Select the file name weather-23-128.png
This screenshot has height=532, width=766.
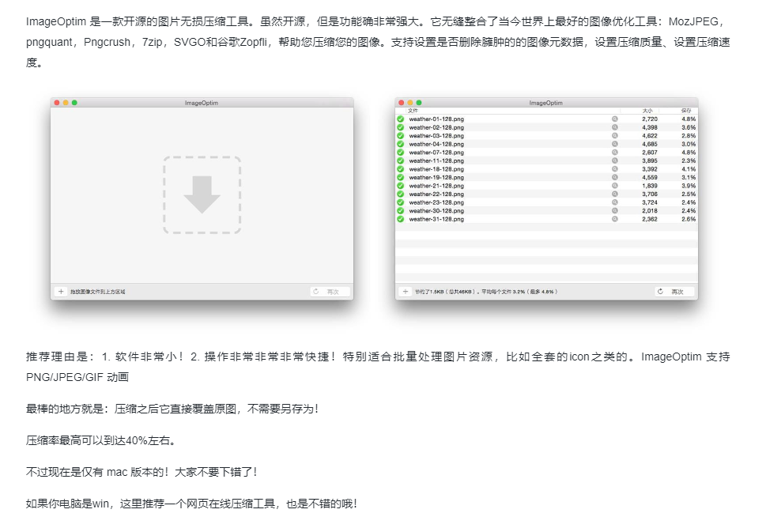coord(436,202)
